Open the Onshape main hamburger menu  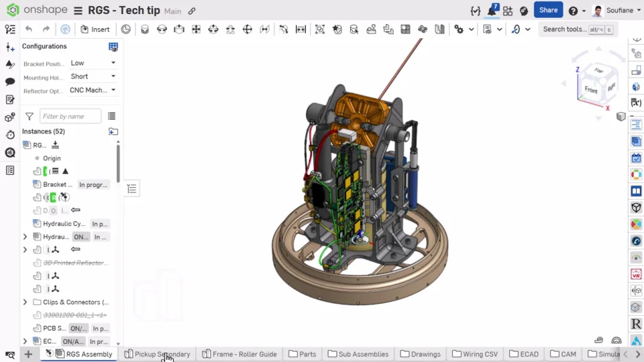(78, 11)
